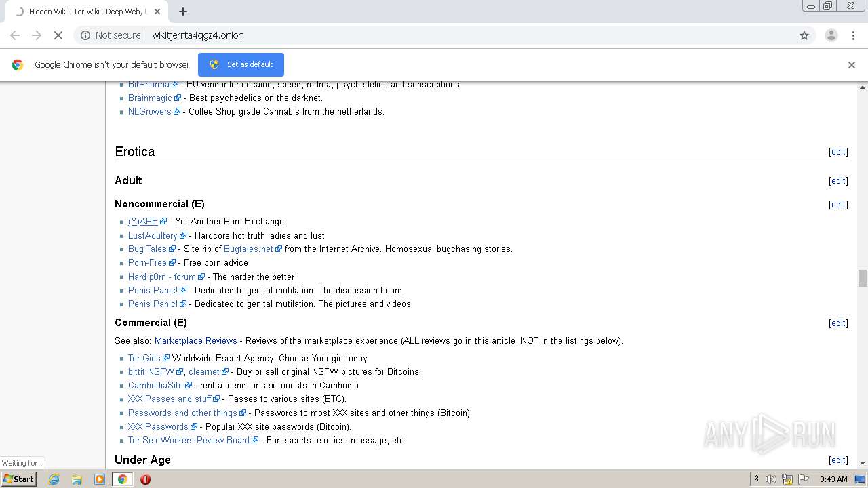Image resolution: width=868 pixels, height=488 pixels.
Task: Click the 3:43 AM clock
Action: 833,479
